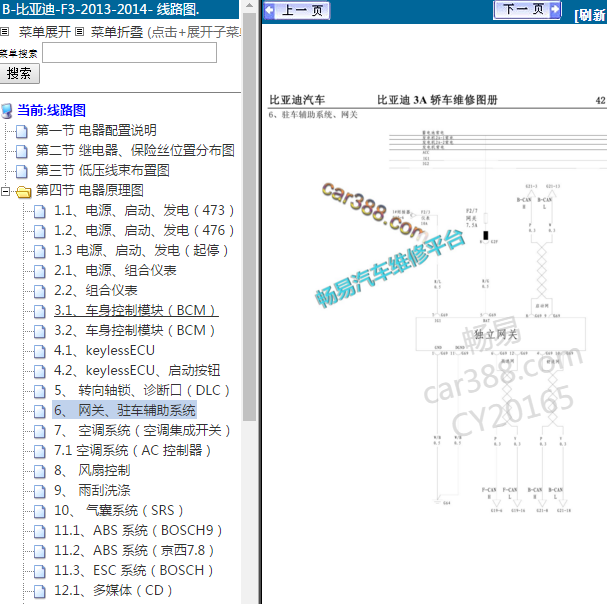
Task: Open 2.1、电源、组合仪表
Action: click(x=115, y=271)
